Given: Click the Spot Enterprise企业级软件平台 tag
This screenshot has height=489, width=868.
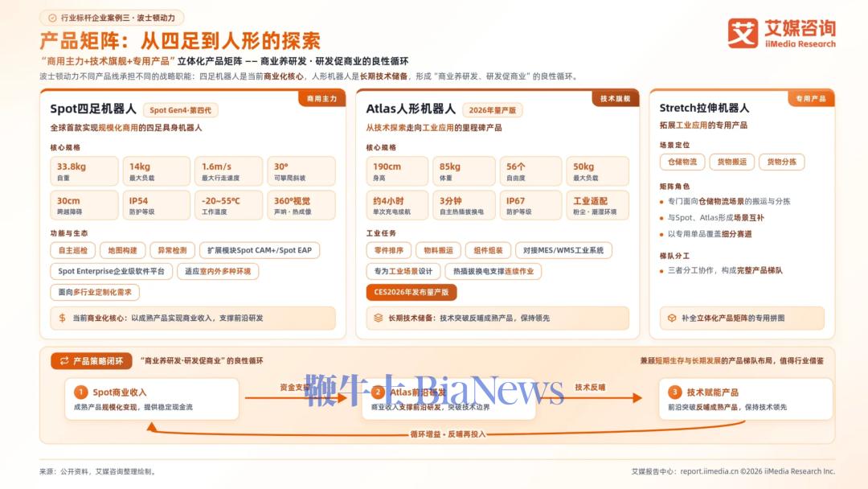Looking at the screenshot, I should click(x=111, y=271).
